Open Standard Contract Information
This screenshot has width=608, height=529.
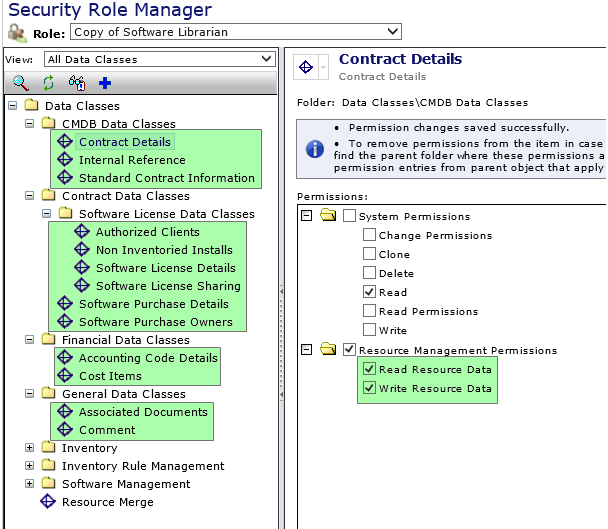click(x=166, y=178)
